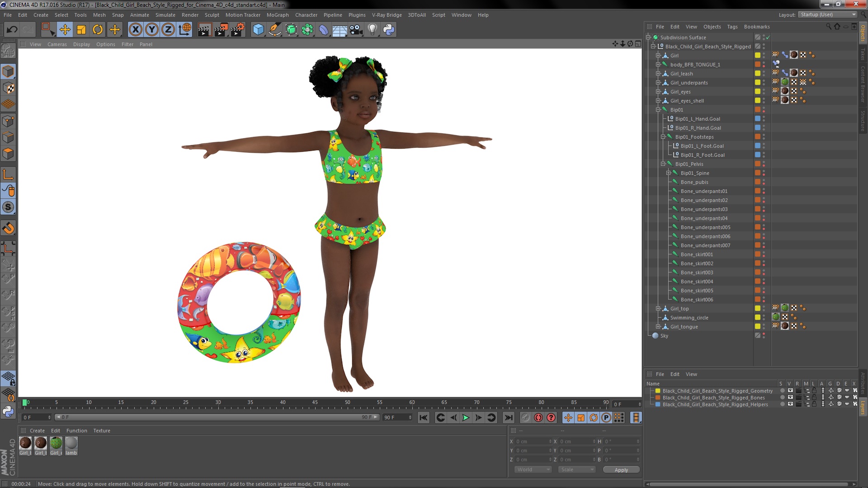Collapse the Bip01 hierarchy
The width and height of the screenshot is (868, 488).
(x=658, y=110)
